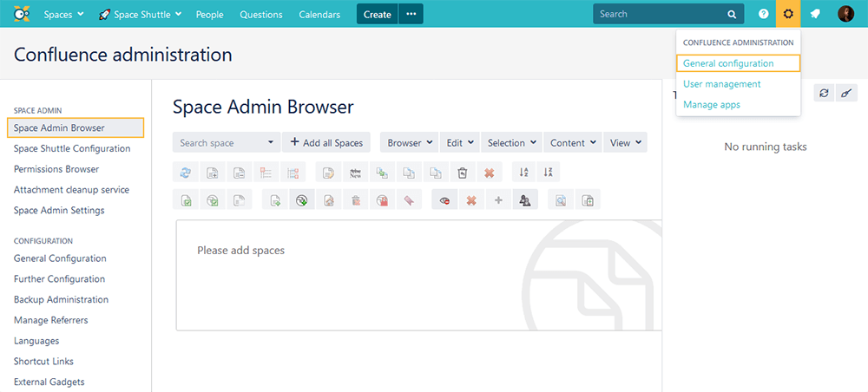Screen dimensions: 868x392
Task: Select User management in admin dropdown
Action: pyautogui.click(x=722, y=84)
